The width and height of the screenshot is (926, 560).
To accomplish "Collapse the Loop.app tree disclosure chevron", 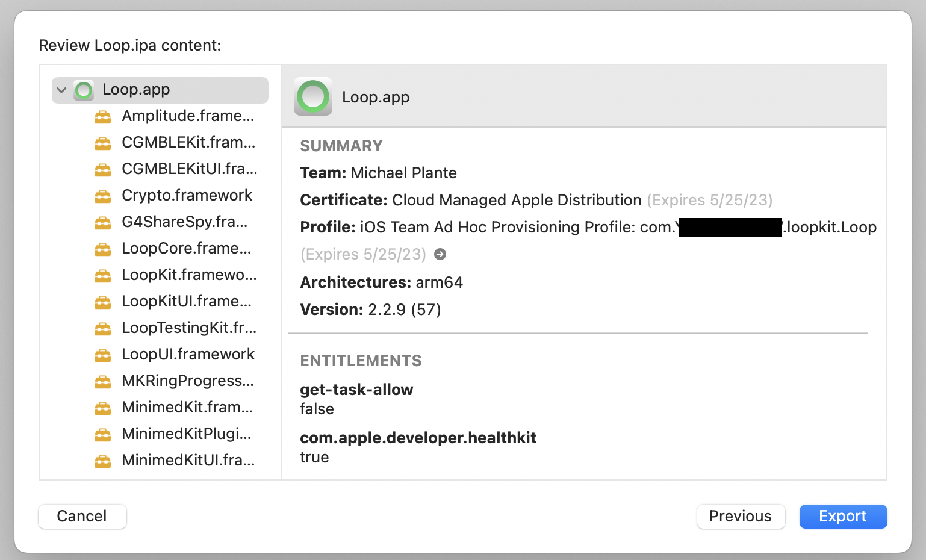I will tap(61, 90).
